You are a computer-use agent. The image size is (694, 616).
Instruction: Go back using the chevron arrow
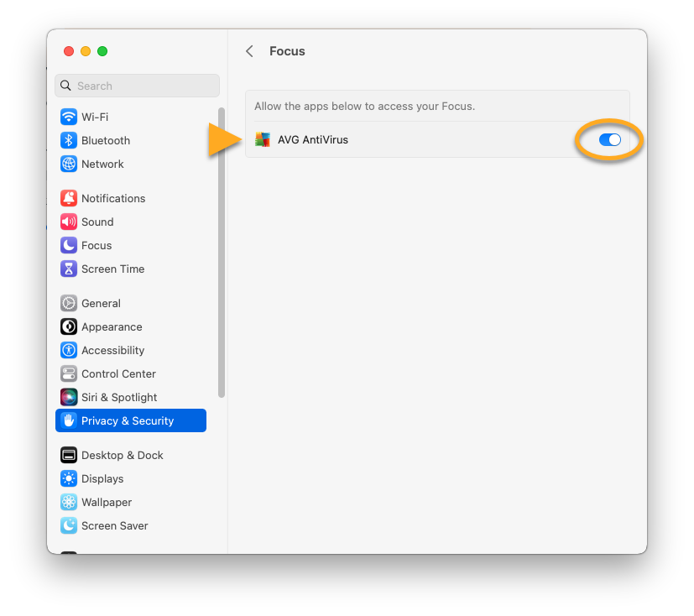tap(249, 51)
